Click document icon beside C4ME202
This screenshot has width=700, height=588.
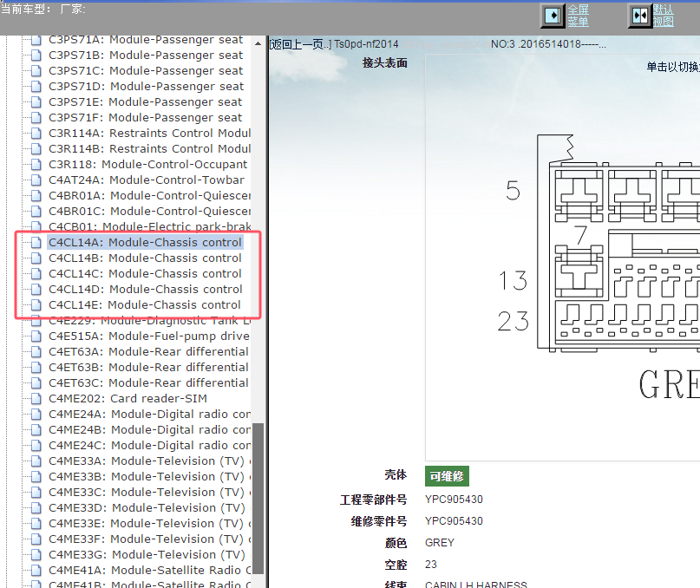(x=36, y=399)
